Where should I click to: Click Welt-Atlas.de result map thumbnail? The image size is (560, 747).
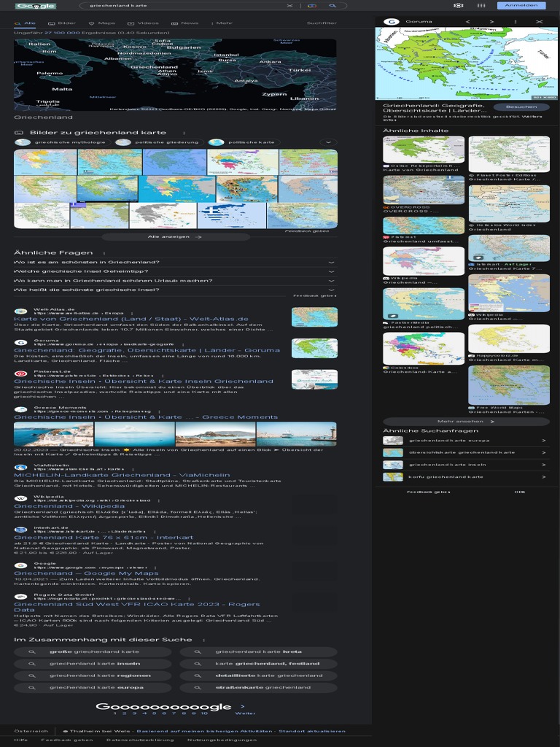coord(314,317)
